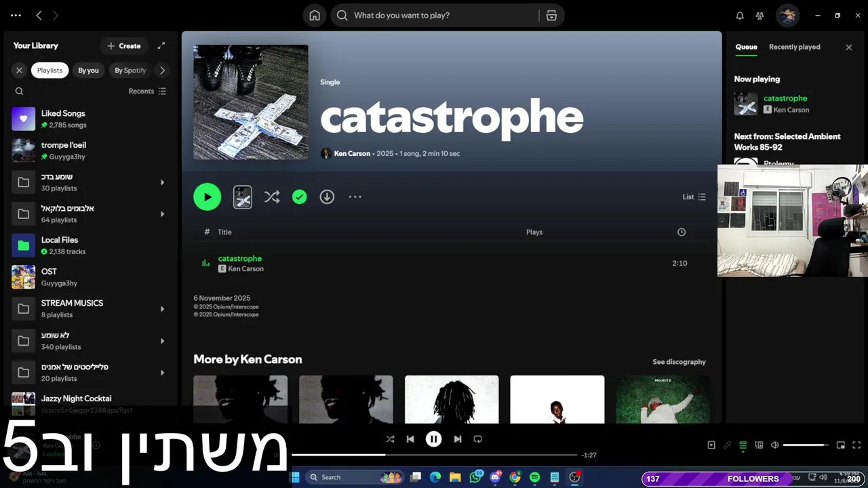Open Local Files in library

[x=88, y=245]
